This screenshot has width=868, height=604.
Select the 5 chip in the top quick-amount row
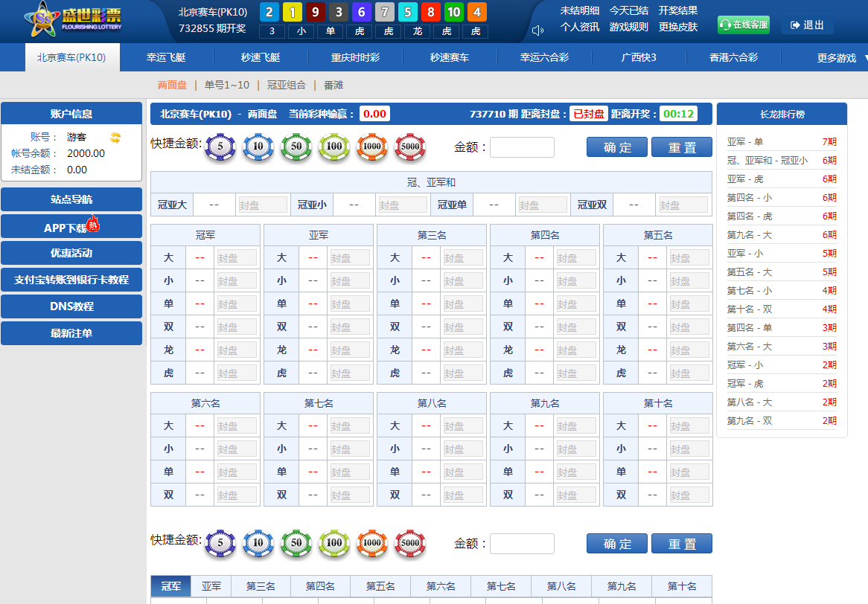(x=220, y=147)
